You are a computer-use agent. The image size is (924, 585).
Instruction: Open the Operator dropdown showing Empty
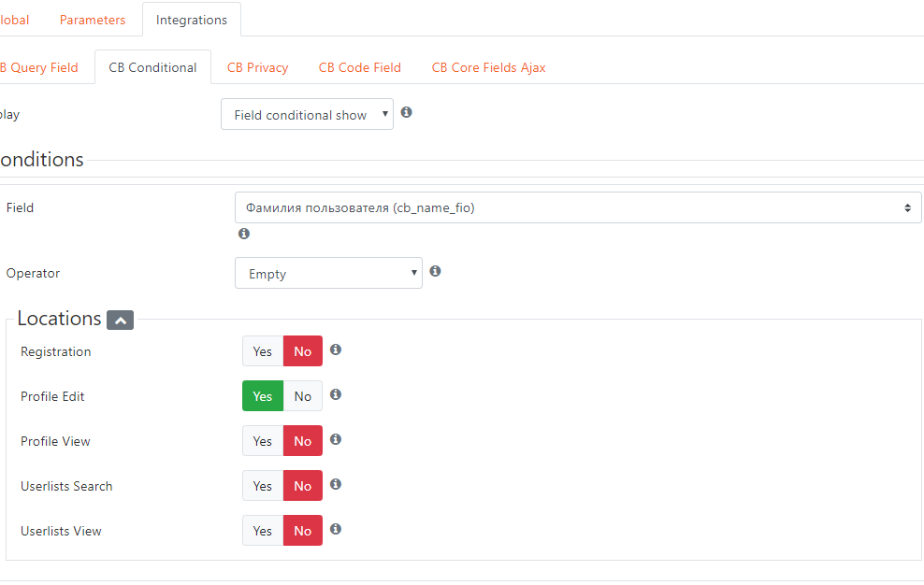[328, 273]
